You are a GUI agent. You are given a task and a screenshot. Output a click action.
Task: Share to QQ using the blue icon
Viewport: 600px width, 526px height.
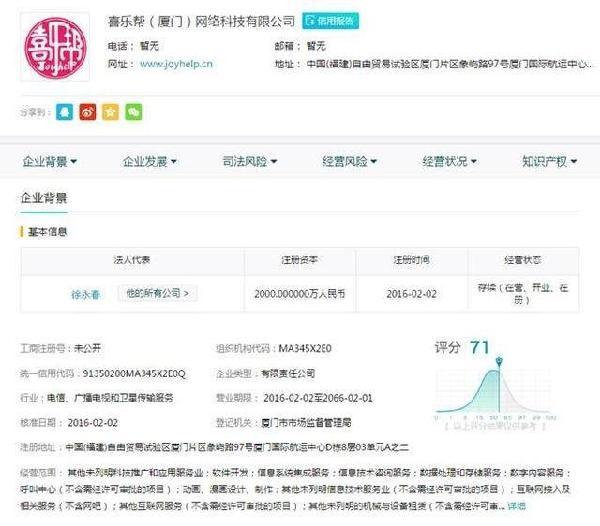point(65,112)
